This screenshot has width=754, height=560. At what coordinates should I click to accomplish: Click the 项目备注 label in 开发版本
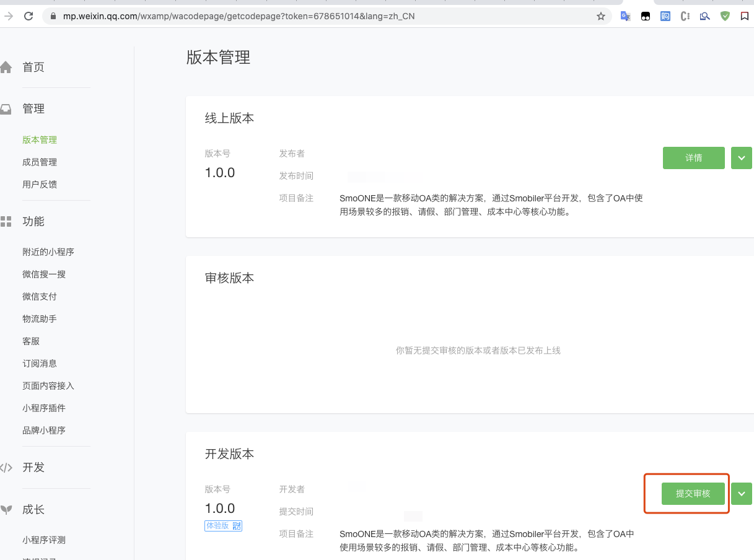[296, 534]
